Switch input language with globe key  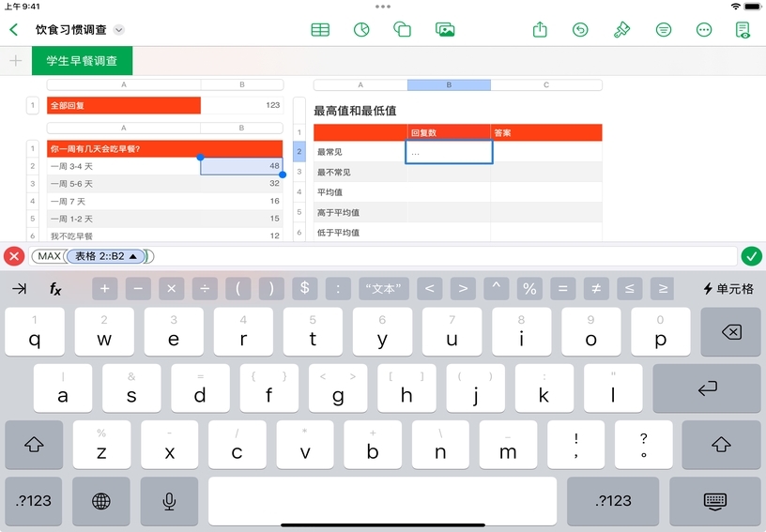pyautogui.click(x=101, y=501)
